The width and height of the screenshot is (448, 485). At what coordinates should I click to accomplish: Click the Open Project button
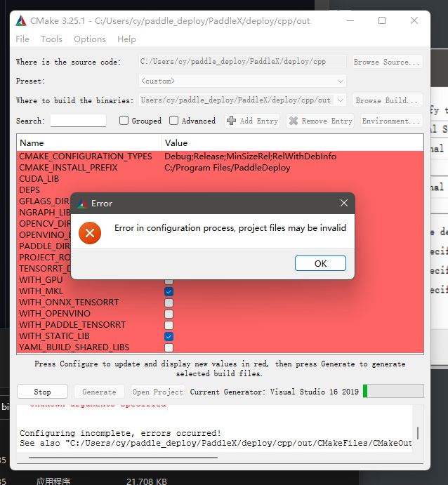pyautogui.click(x=158, y=392)
